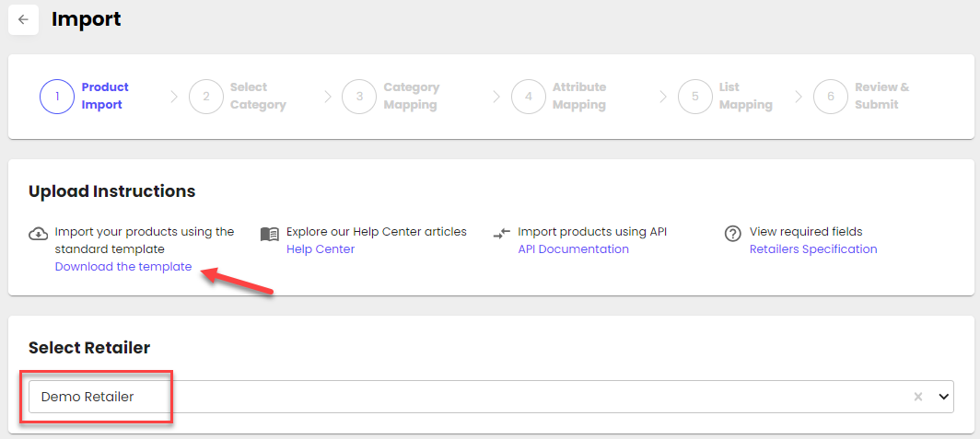This screenshot has width=980, height=439.
Task: Go to step 6 Review & Submit
Action: (x=881, y=96)
